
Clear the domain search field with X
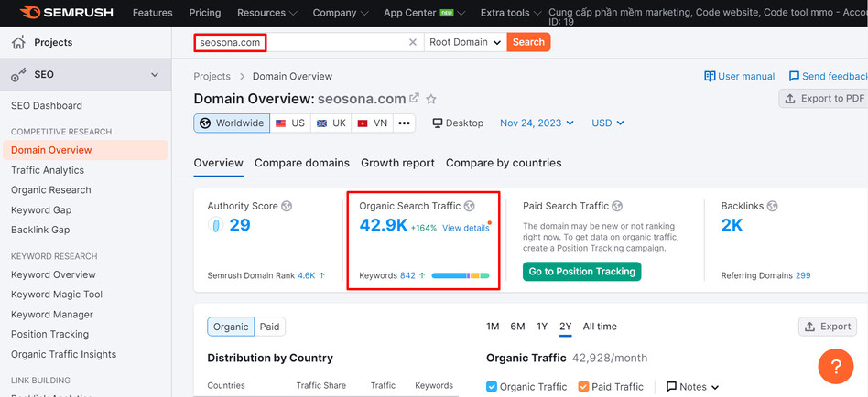click(413, 42)
